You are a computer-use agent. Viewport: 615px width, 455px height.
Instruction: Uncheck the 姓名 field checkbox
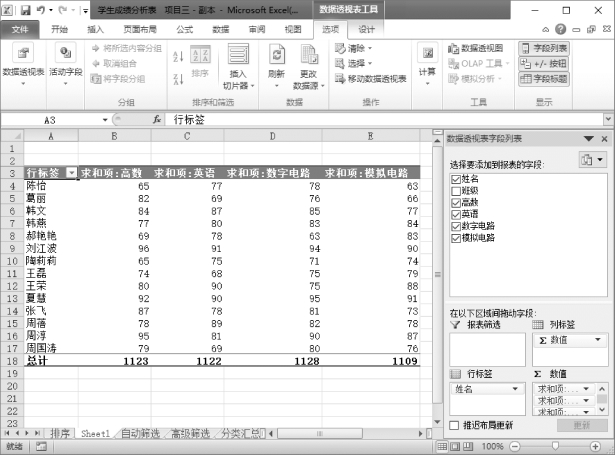pyautogui.click(x=455, y=179)
